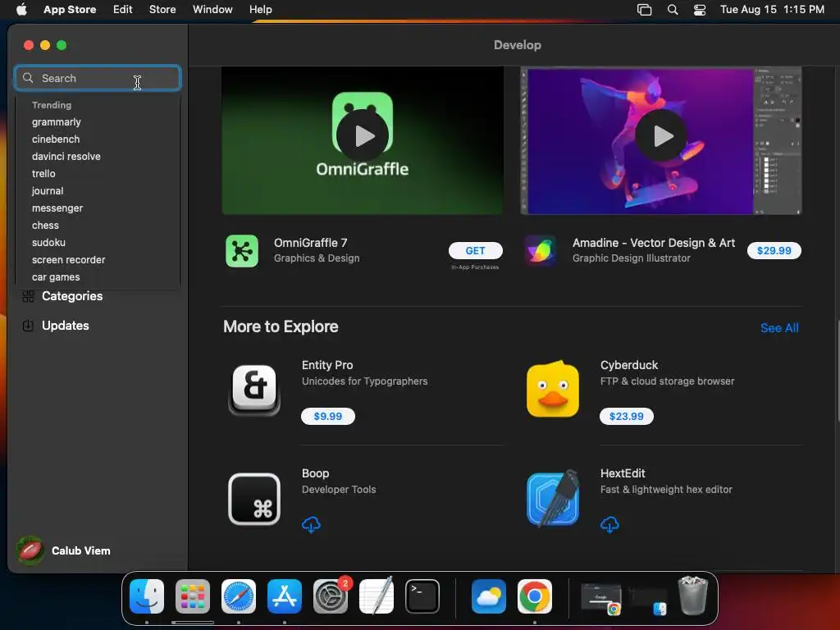Select trending search 'trello'
Viewport: 840px width, 630px height.
coord(43,174)
